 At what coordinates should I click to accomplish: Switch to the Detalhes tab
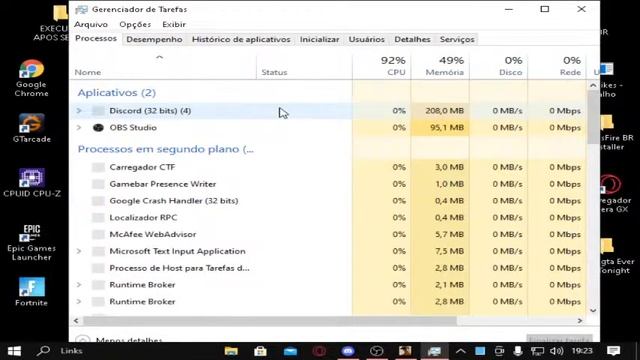[412, 39]
